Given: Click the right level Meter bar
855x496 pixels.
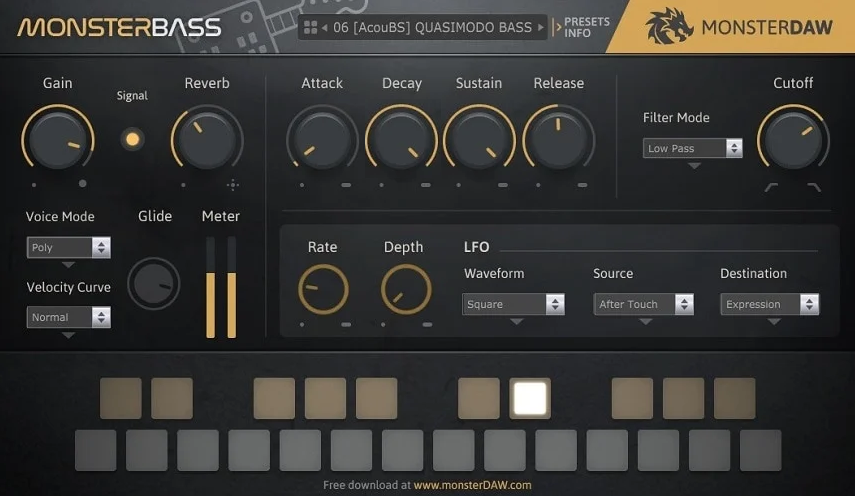Looking at the screenshot, I should click(x=232, y=287).
